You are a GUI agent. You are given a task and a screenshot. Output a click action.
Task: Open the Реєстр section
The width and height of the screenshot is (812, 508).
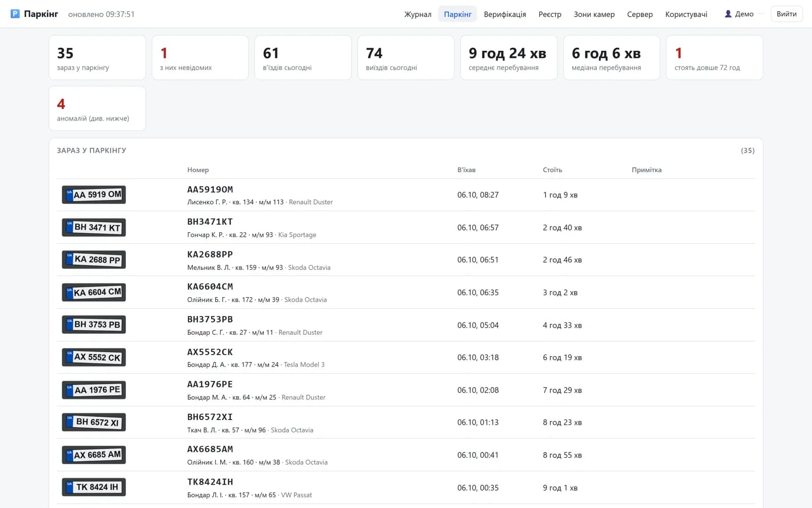click(x=550, y=14)
